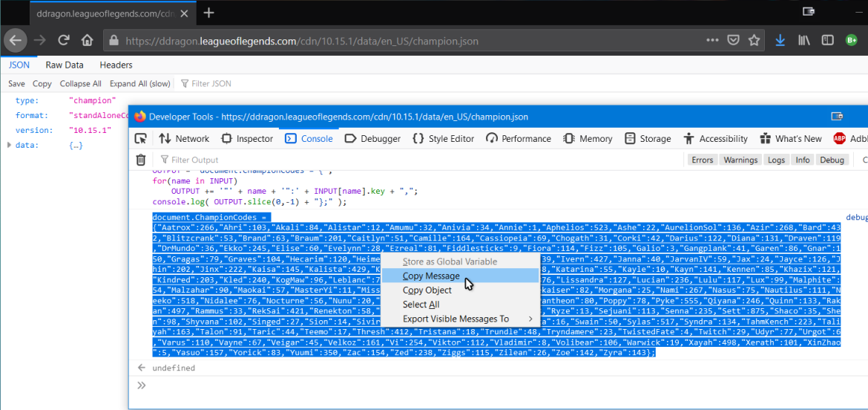This screenshot has width=868, height=410.
Task: Switch to the Raw Data tab
Action: pos(65,65)
